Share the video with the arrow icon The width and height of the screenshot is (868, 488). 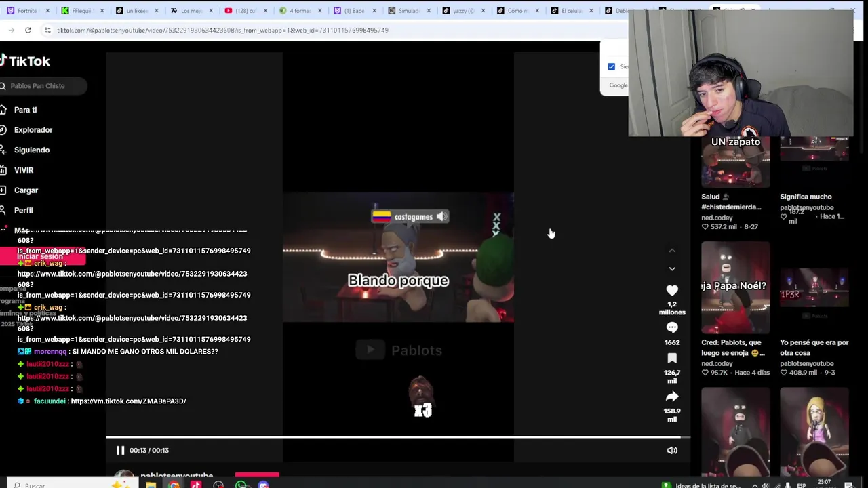click(672, 396)
